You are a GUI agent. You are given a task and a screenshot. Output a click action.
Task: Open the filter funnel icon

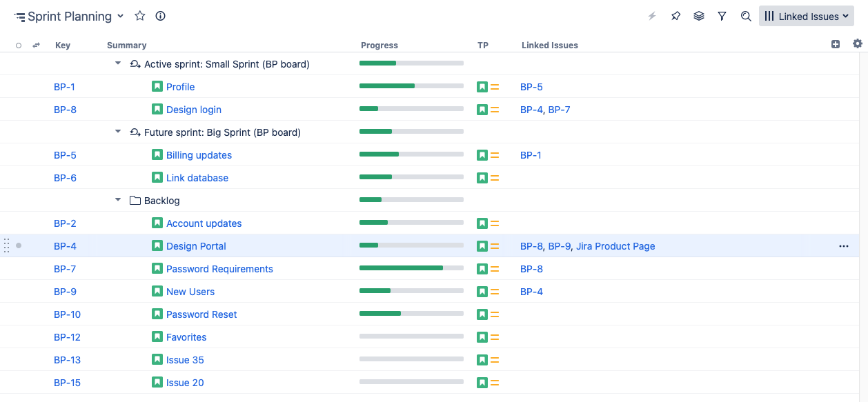(x=722, y=16)
